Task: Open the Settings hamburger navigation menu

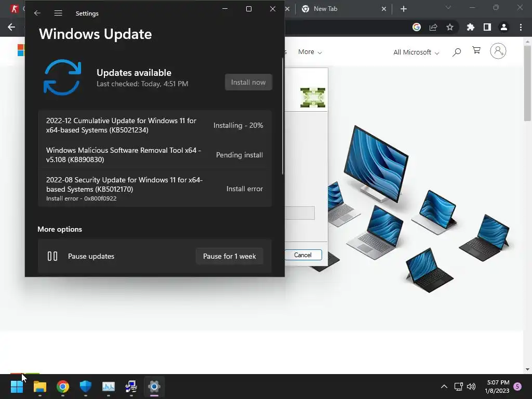Action: tap(58, 13)
